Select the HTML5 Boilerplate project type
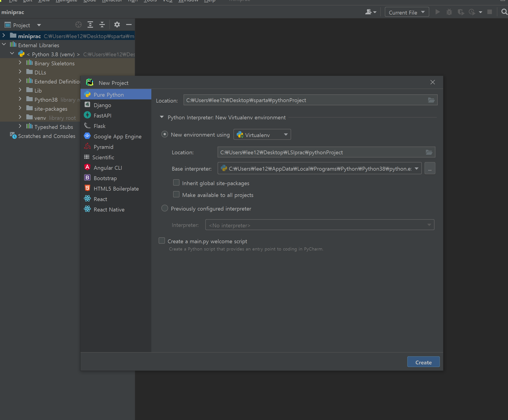Screen dimensions: 508x420 point(116,189)
